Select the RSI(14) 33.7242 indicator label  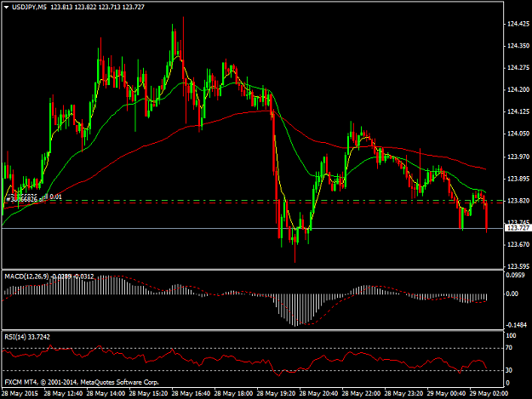(27, 337)
